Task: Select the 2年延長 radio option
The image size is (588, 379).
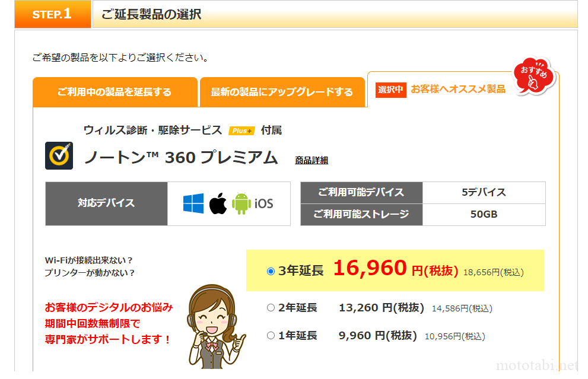Action: click(x=271, y=308)
